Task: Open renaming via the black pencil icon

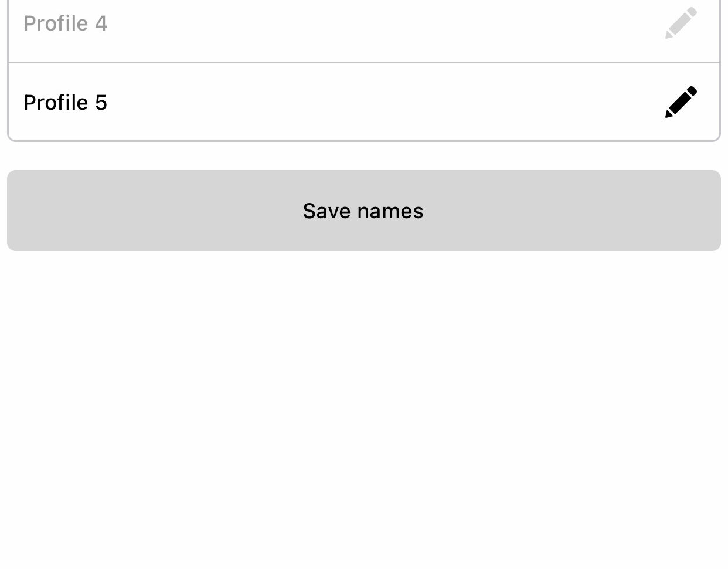Action: pos(681,102)
